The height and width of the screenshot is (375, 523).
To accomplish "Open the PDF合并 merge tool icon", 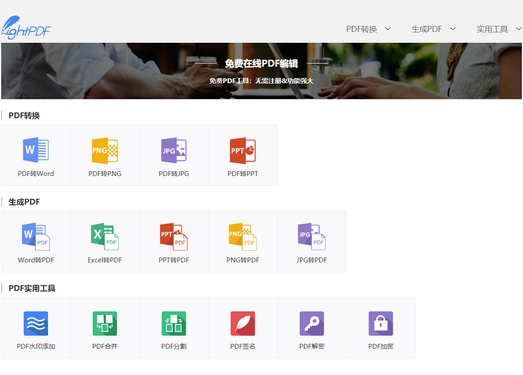I will pos(105,323).
